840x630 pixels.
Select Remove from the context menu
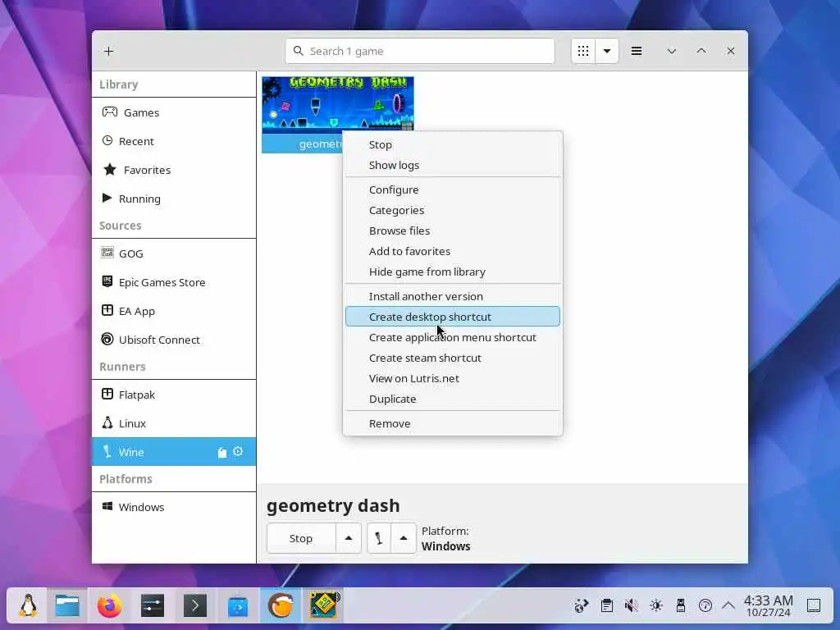[x=453, y=423]
